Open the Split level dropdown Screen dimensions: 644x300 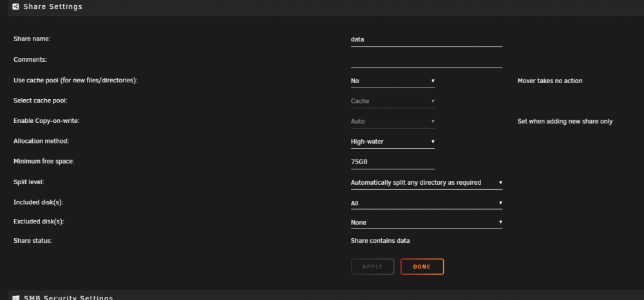pos(426,183)
